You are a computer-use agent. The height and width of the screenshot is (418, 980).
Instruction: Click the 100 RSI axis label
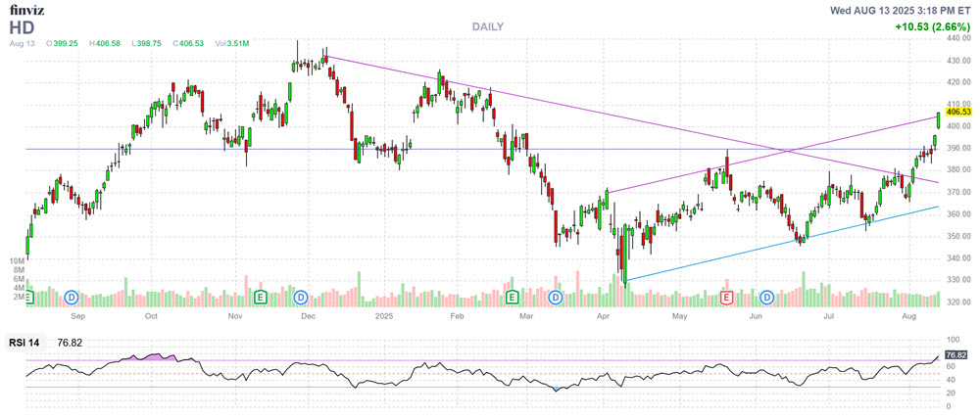[954, 341]
